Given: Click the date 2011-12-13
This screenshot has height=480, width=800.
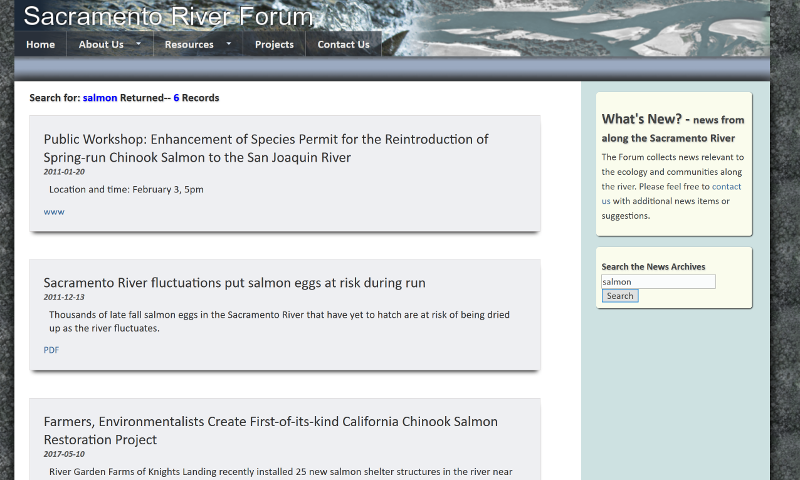Looking at the screenshot, I should pyautogui.click(x=64, y=297).
